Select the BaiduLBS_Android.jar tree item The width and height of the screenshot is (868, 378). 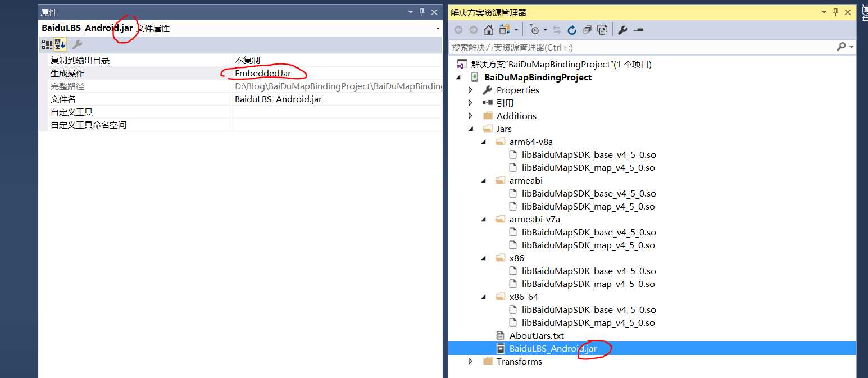point(553,348)
